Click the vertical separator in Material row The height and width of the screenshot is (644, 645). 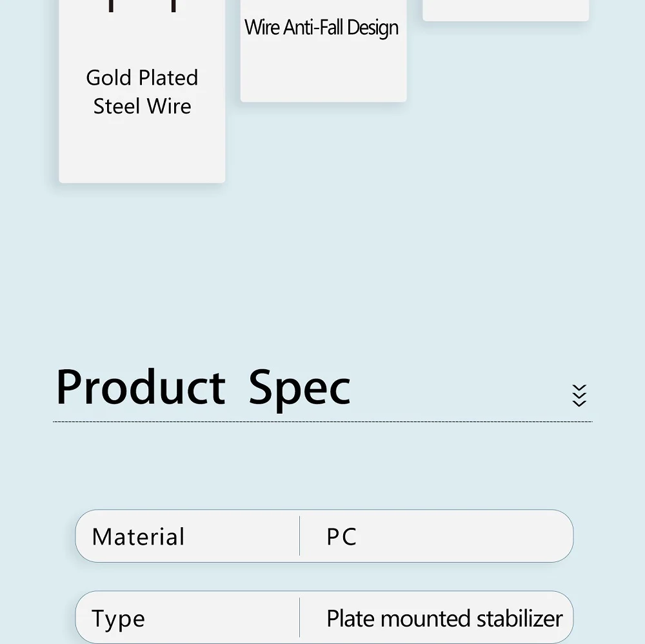pos(300,536)
